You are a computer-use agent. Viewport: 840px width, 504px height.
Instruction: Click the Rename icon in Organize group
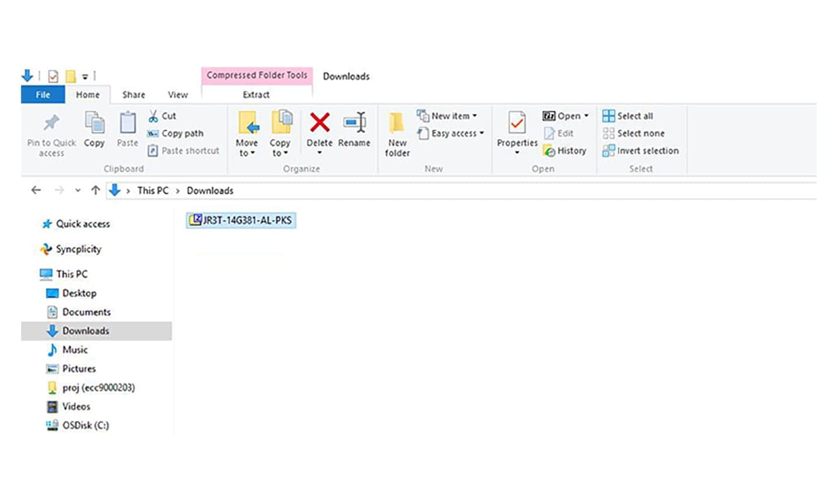354,123
